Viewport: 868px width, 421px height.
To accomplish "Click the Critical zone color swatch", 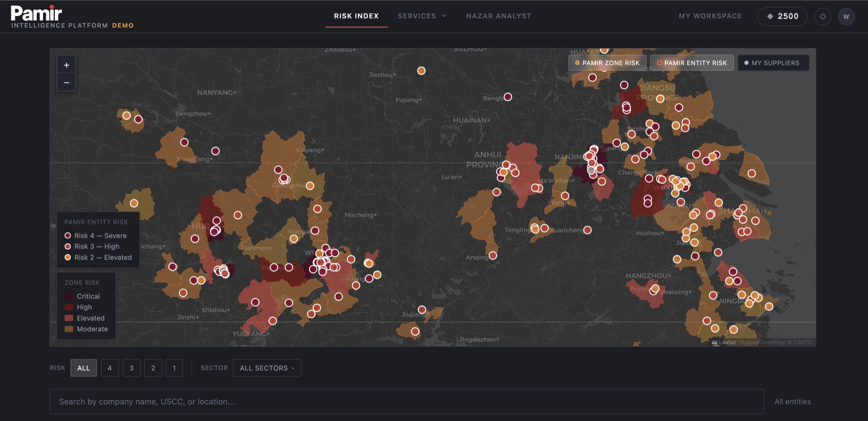I will [69, 296].
